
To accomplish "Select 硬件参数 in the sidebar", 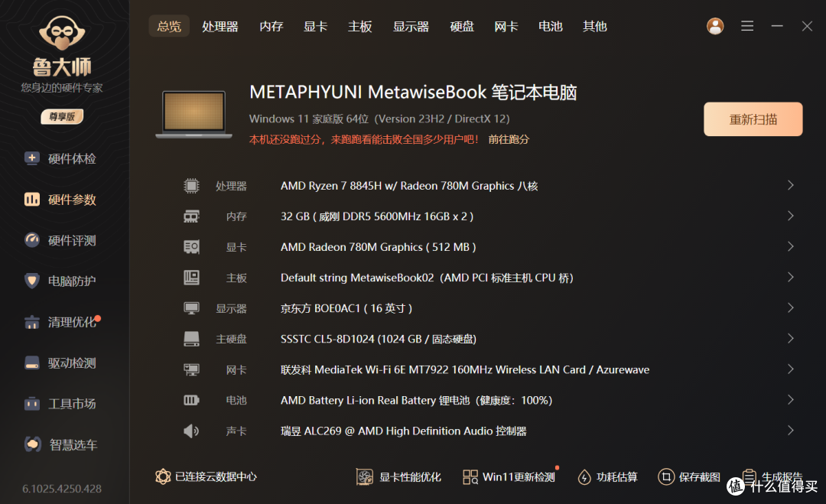I will click(60, 200).
